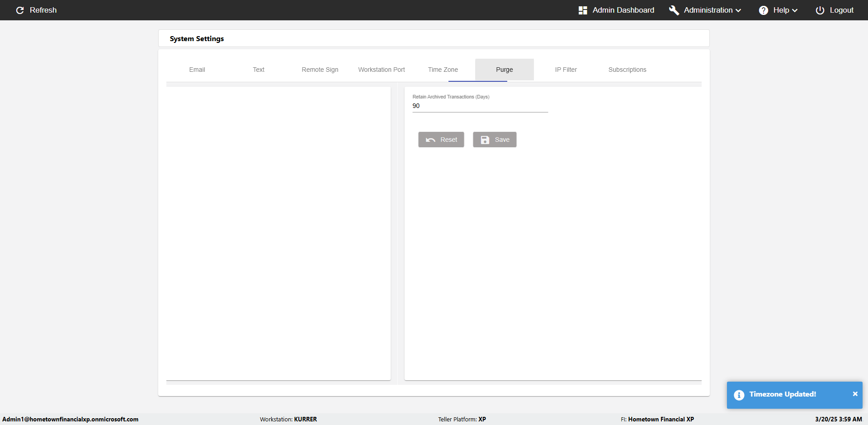
Task: Go to the IP Filter tab
Action: (x=566, y=70)
